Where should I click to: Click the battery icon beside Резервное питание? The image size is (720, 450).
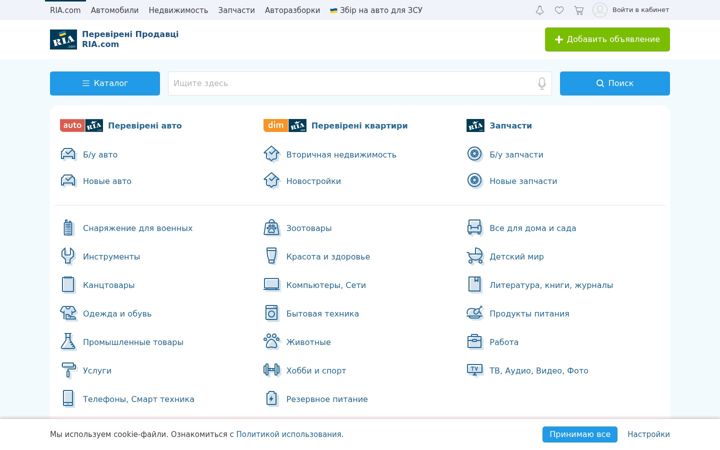pyautogui.click(x=271, y=398)
